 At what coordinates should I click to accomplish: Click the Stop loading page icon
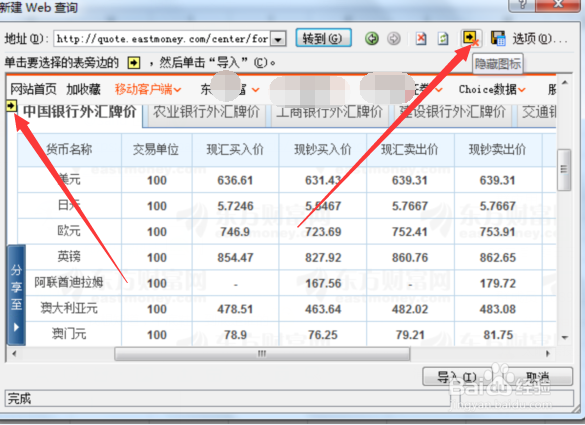421,38
